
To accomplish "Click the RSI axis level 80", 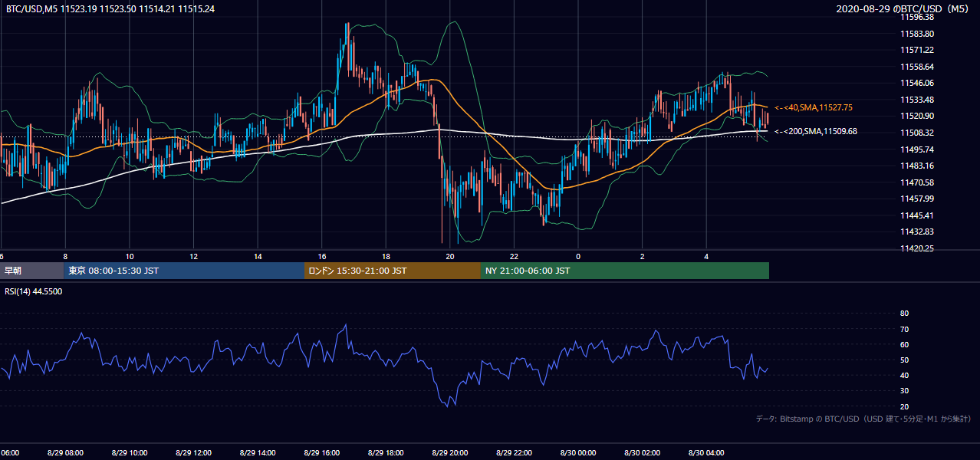I will 904,314.
